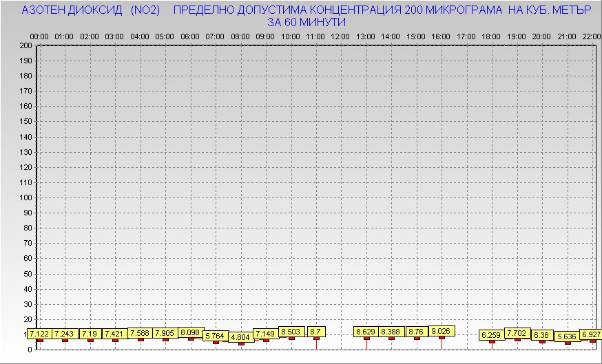The width and height of the screenshot is (602, 364).
Task: Click the 11:00 time label
Action: coord(315,37)
